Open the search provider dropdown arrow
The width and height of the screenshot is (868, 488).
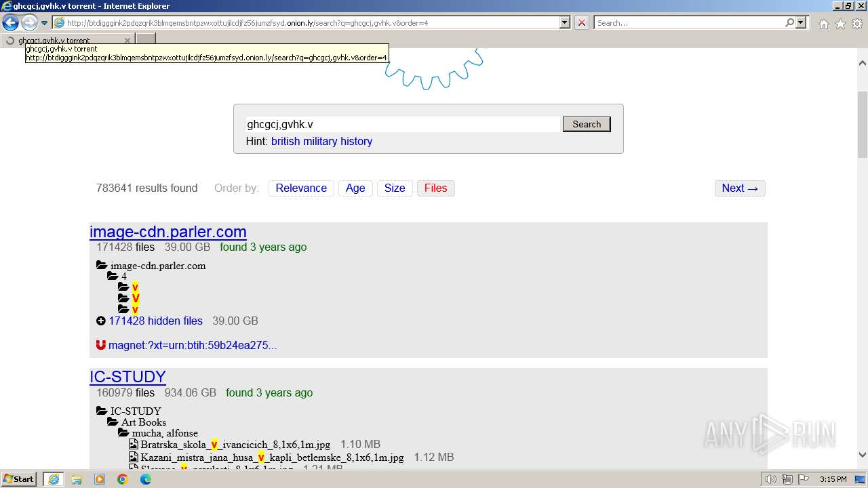801,22
